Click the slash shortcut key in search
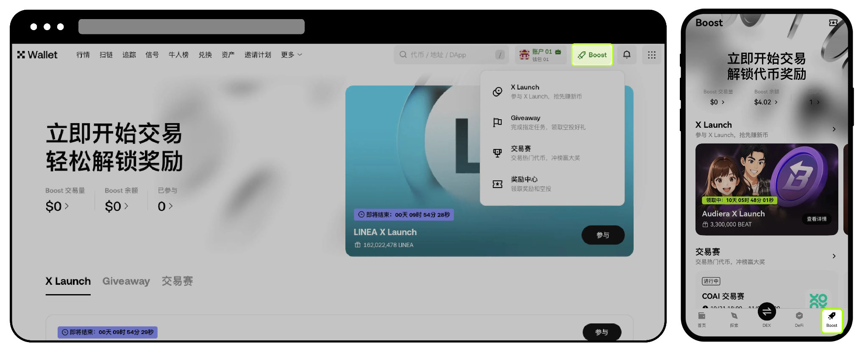The height and width of the screenshot is (351, 868). (x=500, y=55)
